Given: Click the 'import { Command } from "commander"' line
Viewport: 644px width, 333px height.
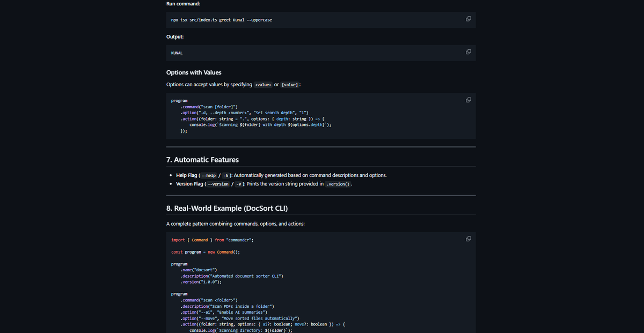Looking at the screenshot, I should [212, 240].
